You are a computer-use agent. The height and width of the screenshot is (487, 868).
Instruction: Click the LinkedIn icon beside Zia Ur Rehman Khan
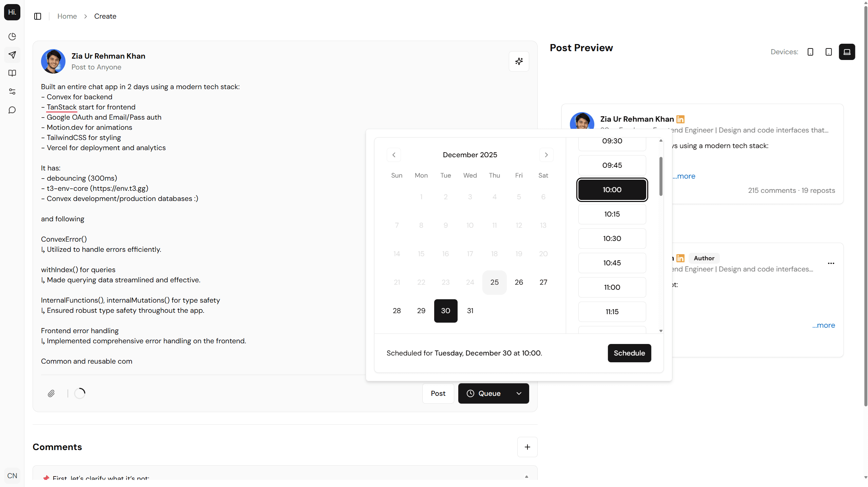pos(680,119)
